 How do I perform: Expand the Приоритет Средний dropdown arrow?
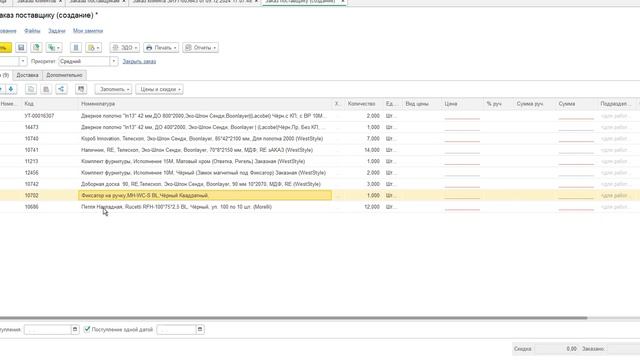[x=113, y=62]
